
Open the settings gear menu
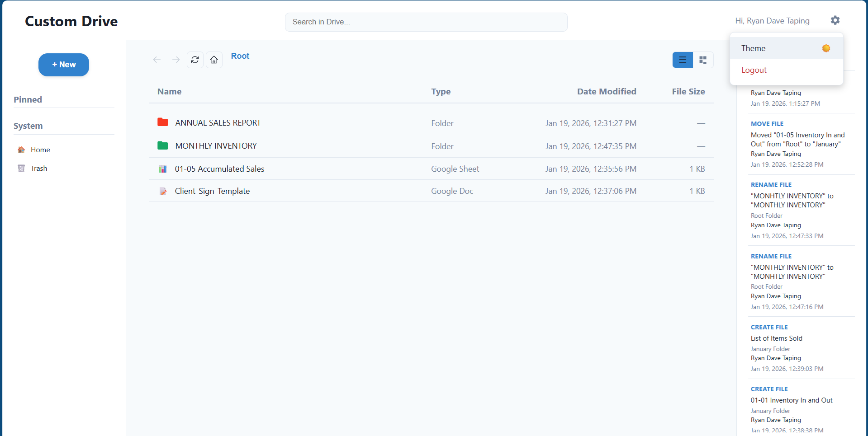pyautogui.click(x=835, y=20)
